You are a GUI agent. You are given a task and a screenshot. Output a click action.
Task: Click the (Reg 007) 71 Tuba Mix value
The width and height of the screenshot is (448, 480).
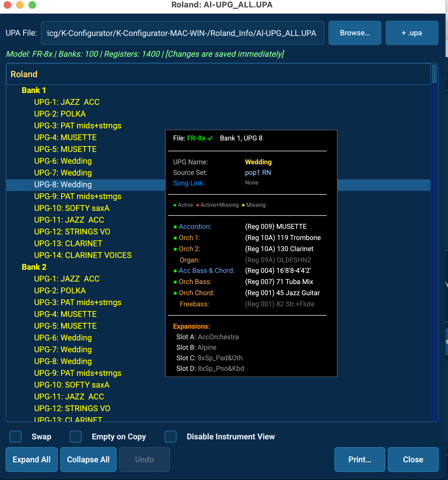point(279,282)
